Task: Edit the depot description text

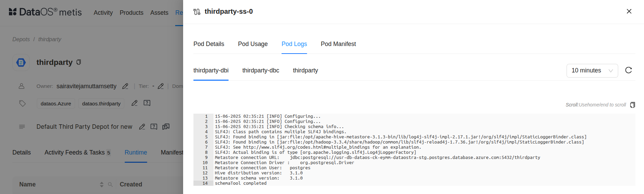Action: [x=142, y=127]
